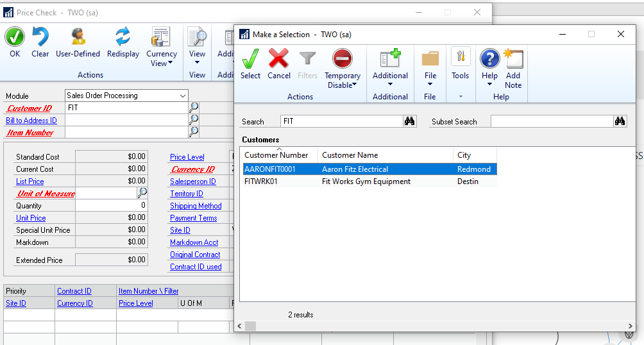
Task: Click the Payment Terms link
Action: pos(194,218)
